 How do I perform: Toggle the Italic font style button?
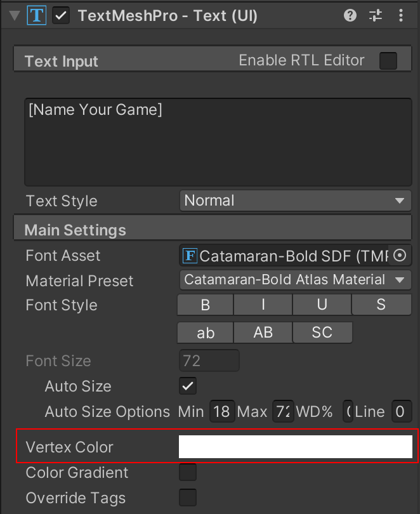263,305
